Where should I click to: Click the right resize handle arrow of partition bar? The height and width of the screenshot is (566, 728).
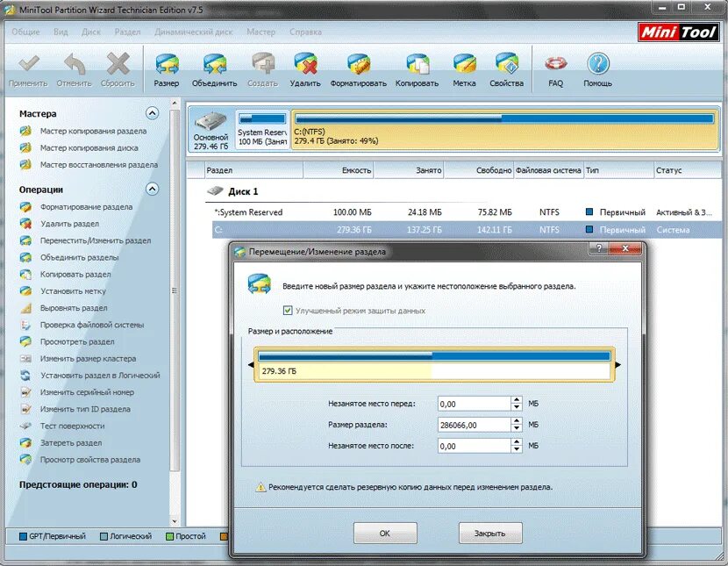point(618,365)
